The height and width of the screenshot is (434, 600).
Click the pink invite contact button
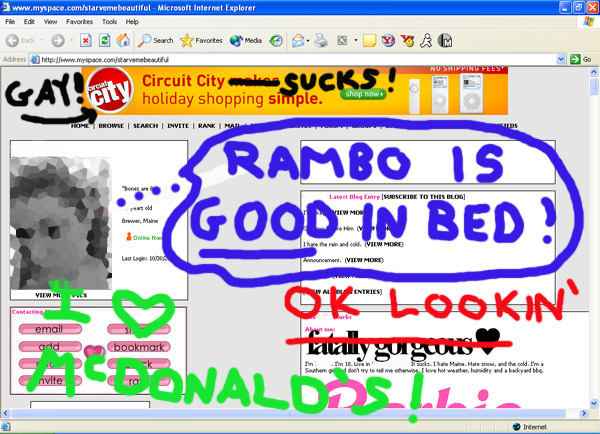(x=50, y=381)
